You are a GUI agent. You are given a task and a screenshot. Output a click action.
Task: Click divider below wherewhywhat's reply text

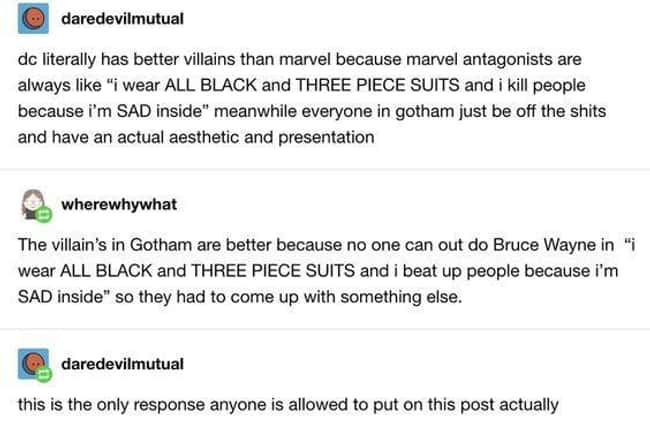click(325, 329)
